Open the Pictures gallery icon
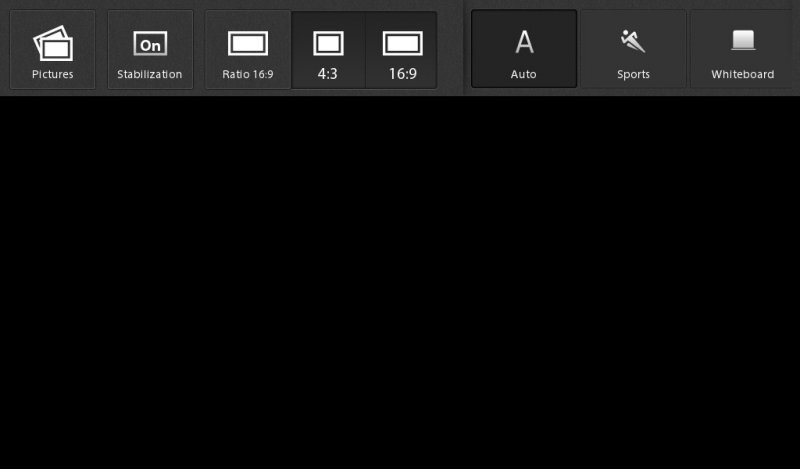 [53, 43]
